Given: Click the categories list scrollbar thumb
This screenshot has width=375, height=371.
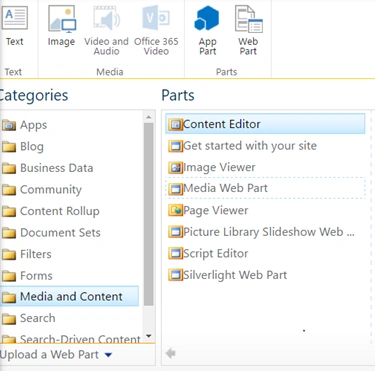Looking at the screenshot, I should click(149, 214).
